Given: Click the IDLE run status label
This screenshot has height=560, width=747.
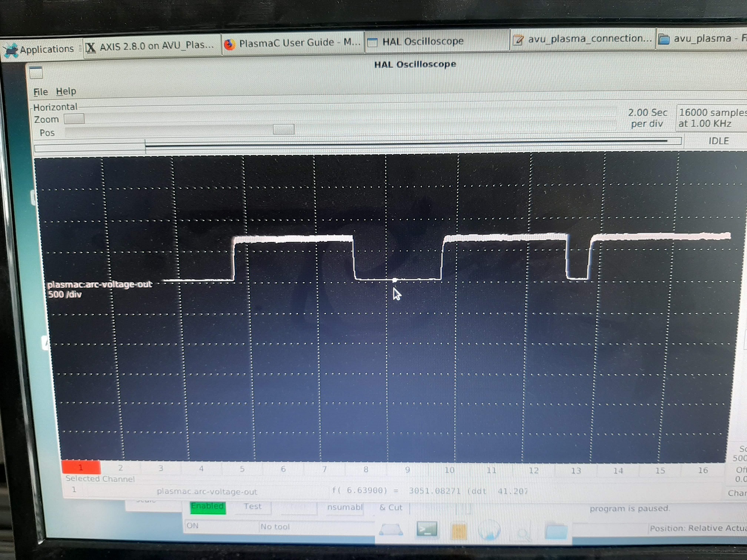Looking at the screenshot, I should click(x=718, y=141).
